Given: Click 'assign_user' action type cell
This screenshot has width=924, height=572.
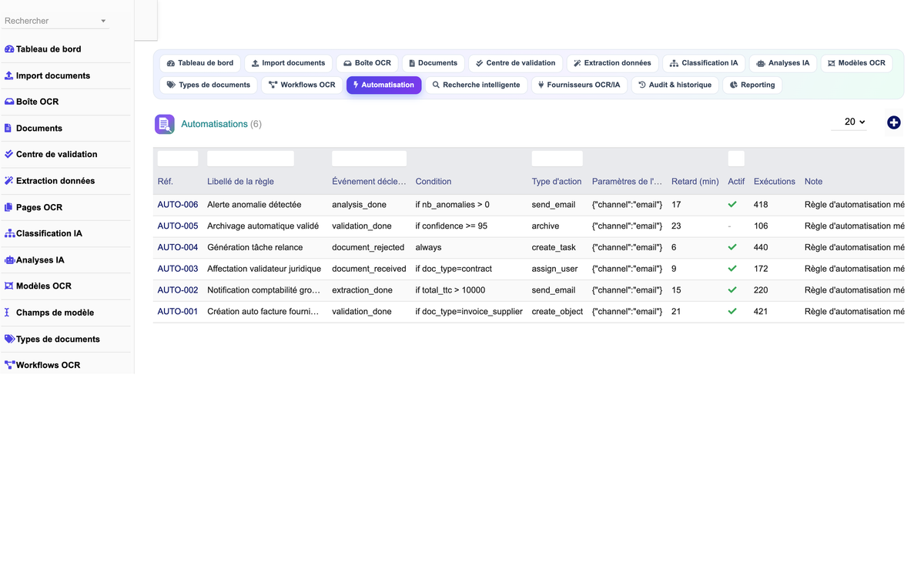Looking at the screenshot, I should (556, 269).
